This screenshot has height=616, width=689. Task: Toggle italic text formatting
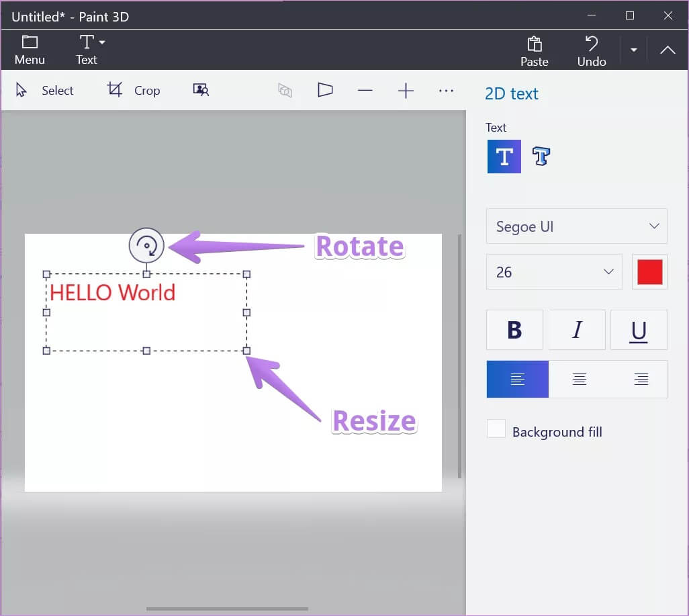[576, 330]
